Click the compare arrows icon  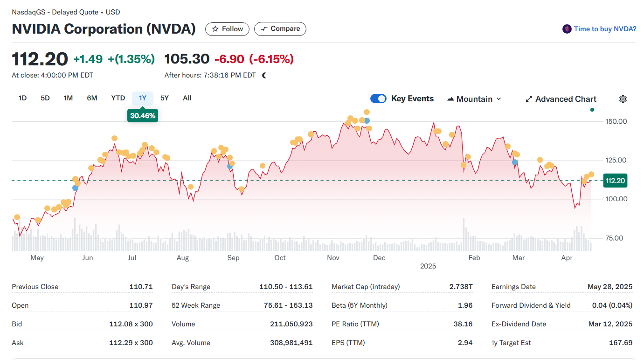tap(264, 29)
